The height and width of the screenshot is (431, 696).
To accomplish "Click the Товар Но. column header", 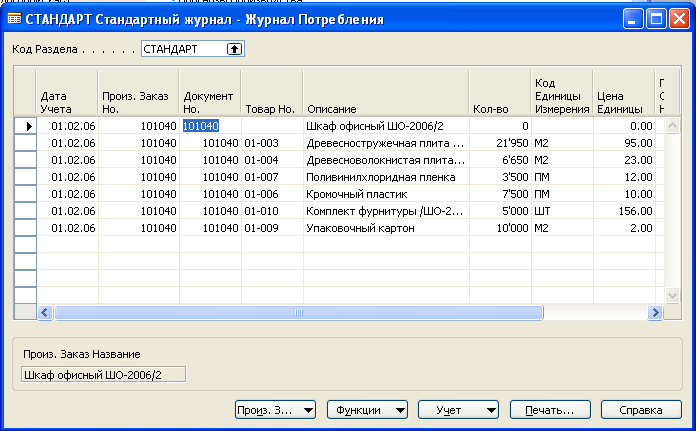I will pos(273,92).
